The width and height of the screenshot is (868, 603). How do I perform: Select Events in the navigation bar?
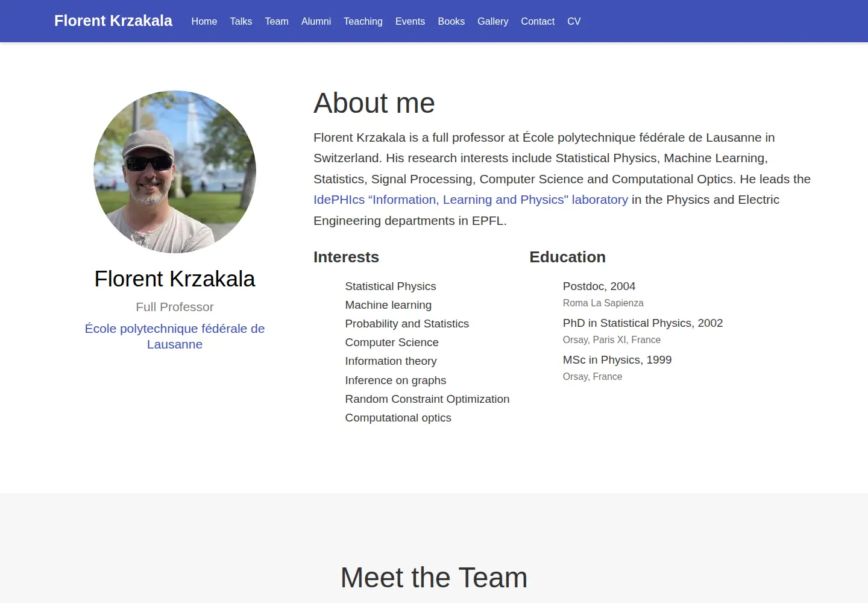(x=410, y=21)
